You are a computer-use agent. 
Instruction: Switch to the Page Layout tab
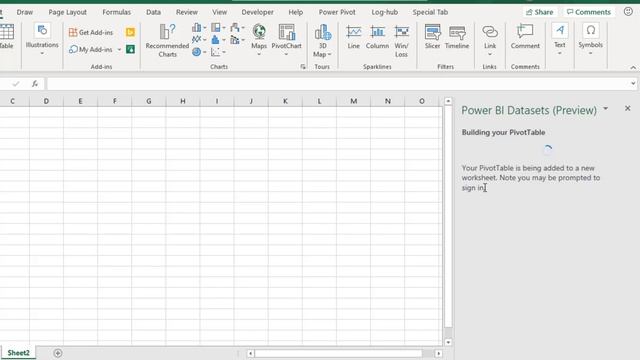pyautogui.click(x=67, y=12)
